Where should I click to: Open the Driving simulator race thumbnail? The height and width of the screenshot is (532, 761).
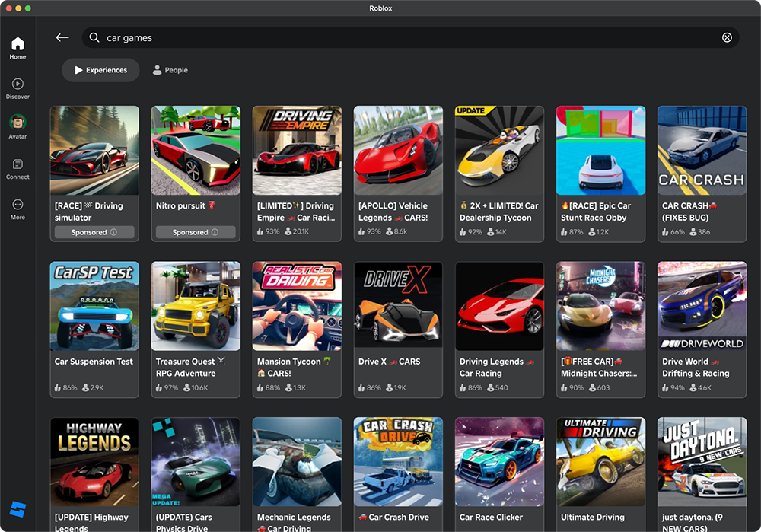(x=94, y=151)
